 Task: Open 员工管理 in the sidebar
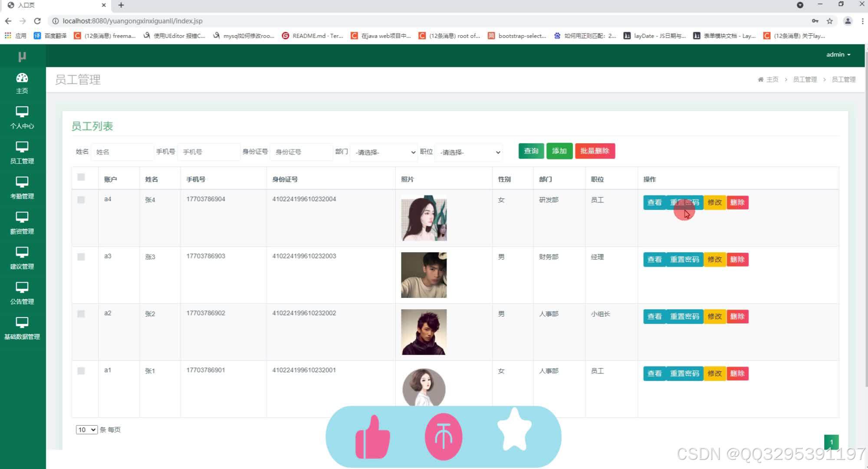[22, 153]
